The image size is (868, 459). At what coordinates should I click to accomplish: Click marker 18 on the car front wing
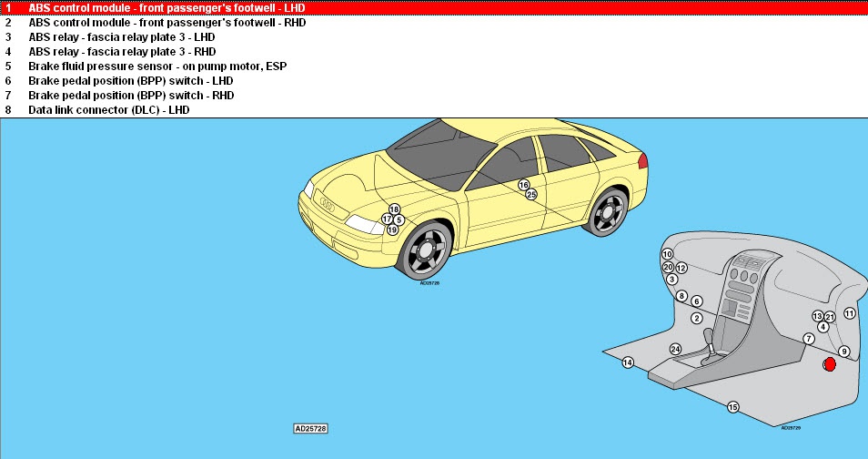[x=394, y=209]
